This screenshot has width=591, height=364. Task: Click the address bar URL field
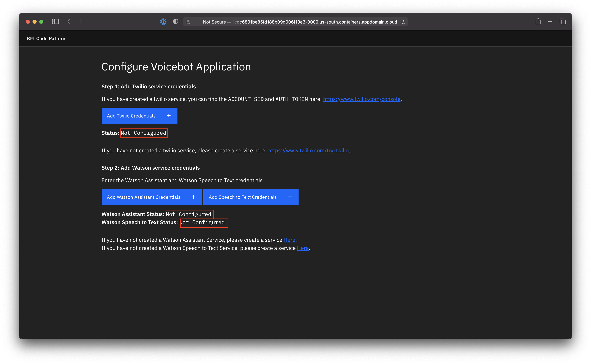pyautogui.click(x=300, y=22)
